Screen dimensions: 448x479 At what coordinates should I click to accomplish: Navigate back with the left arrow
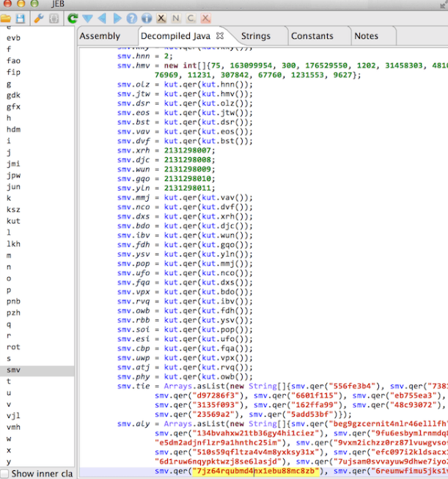click(103, 18)
